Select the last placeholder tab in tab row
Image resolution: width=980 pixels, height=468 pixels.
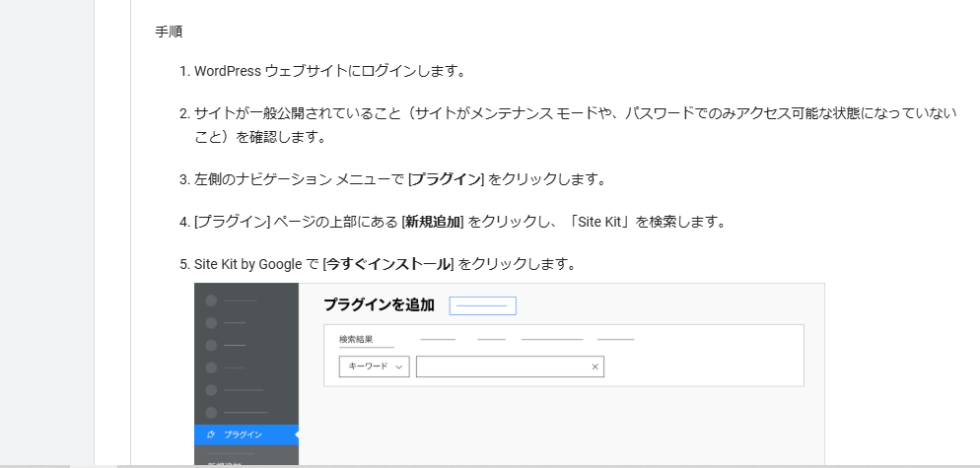pos(615,339)
